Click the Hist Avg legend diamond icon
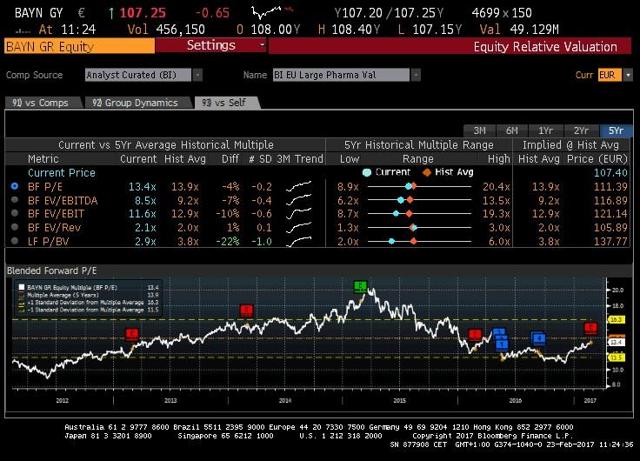Image resolution: width=640 pixels, height=461 pixels. (427, 172)
